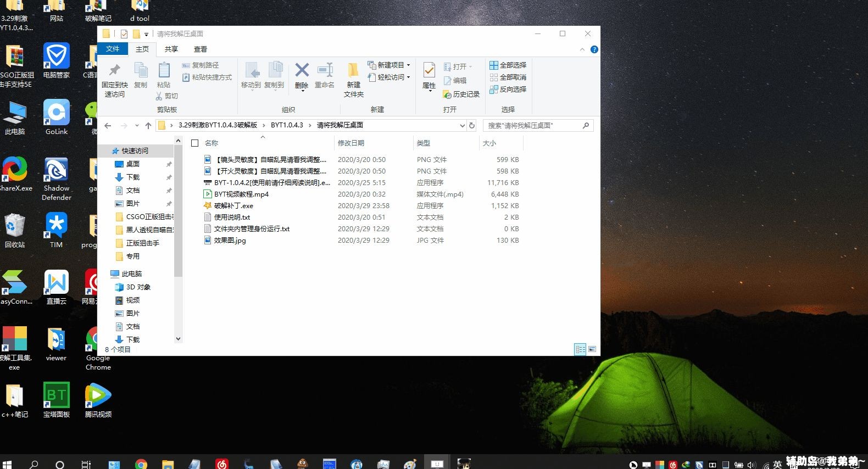
Task: Click Paste Shortcut (粘贴快捷方式)
Action: pos(207,77)
